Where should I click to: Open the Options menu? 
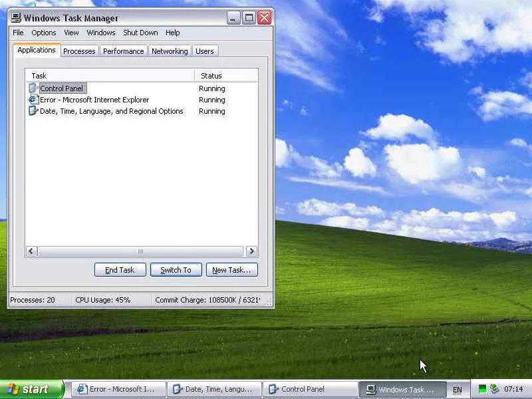pyautogui.click(x=44, y=33)
